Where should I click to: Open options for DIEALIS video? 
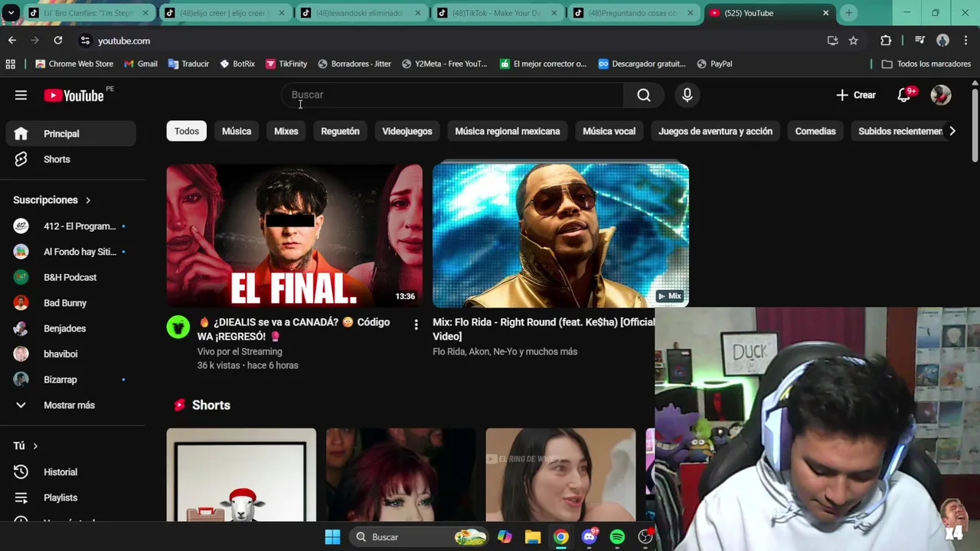416,324
